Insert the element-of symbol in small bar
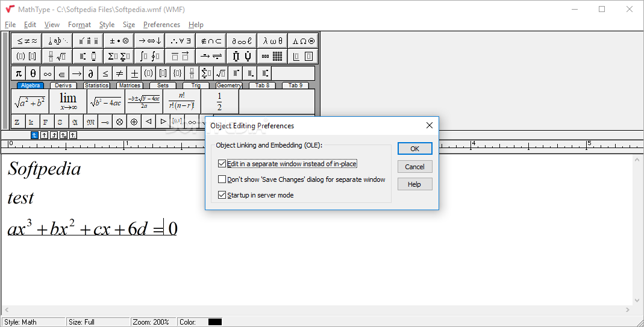644x327 pixels. click(x=61, y=73)
